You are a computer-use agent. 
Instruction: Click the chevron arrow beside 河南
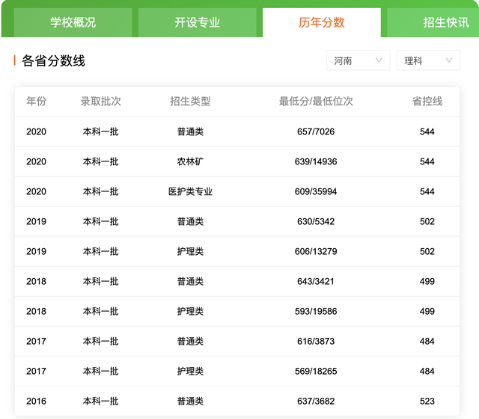pyautogui.click(x=379, y=60)
